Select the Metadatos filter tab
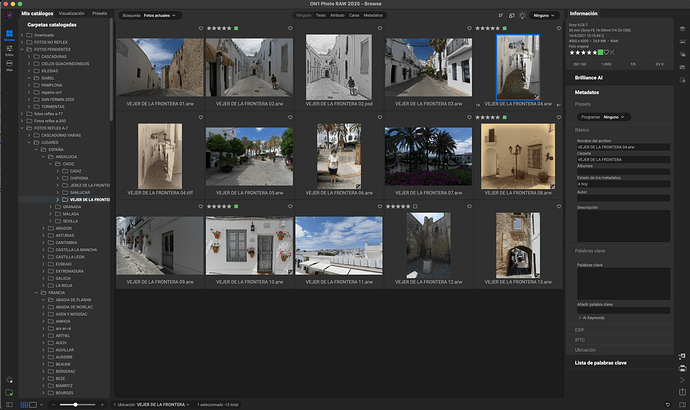The image size is (690, 410). 373,16
